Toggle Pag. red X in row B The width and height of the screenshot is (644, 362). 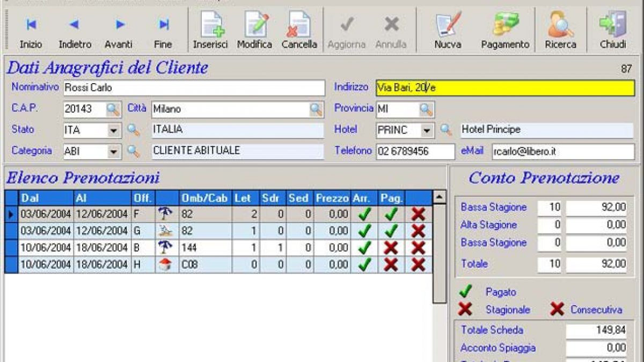click(x=392, y=248)
